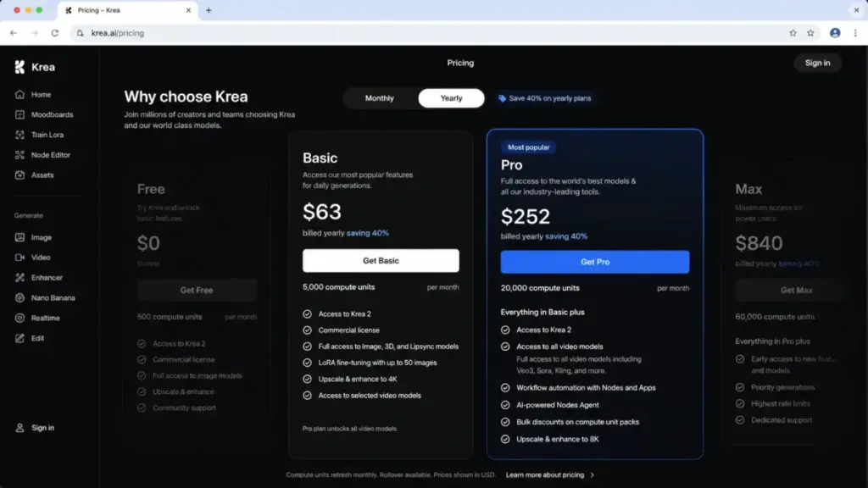Open the browser profile avatar
The height and width of the screenshot is (488, 868).
point(835,33)
